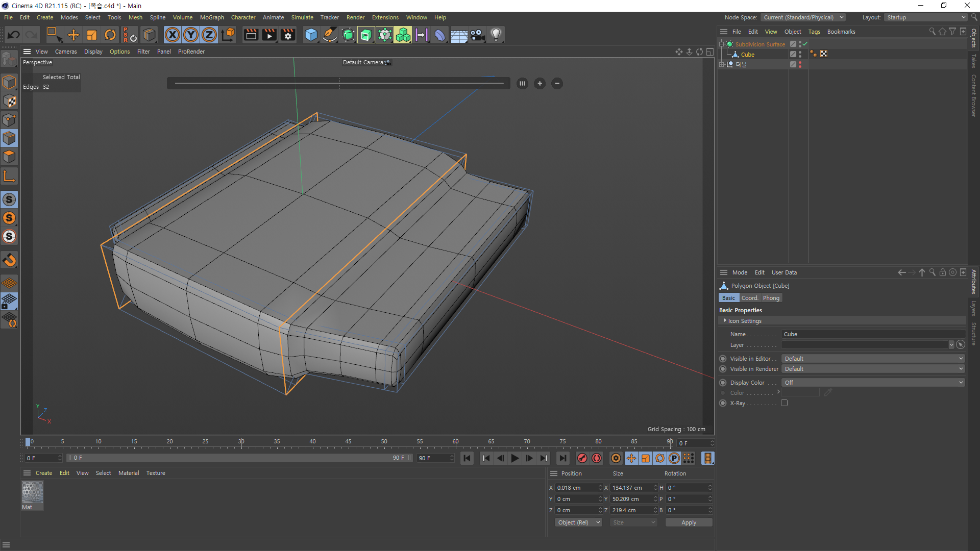980x551 pixels.
Task: Select the Move tool in the toolbar
Action: [73, 35]
